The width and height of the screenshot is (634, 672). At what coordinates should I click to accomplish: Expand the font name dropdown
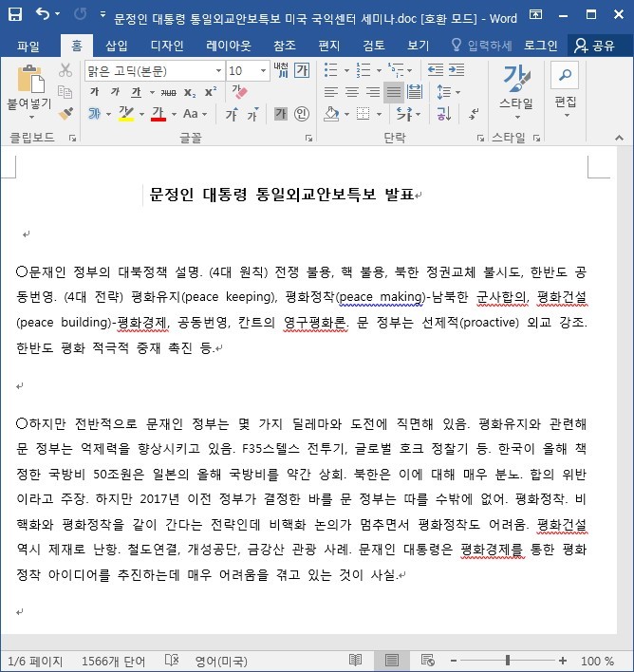click(218, 70)
